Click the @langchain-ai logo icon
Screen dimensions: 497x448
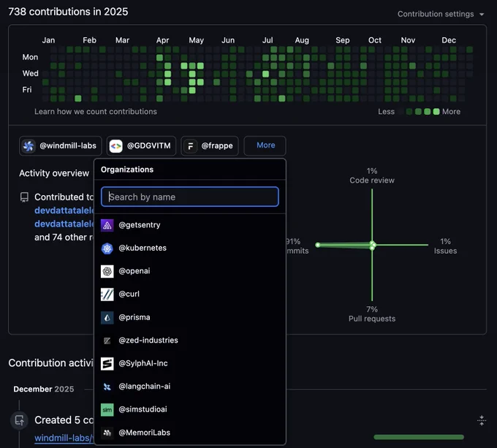point(107,387)
